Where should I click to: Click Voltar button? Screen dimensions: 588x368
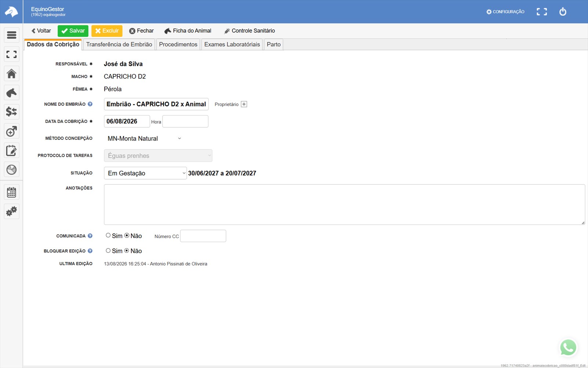[x=41, y=31]
